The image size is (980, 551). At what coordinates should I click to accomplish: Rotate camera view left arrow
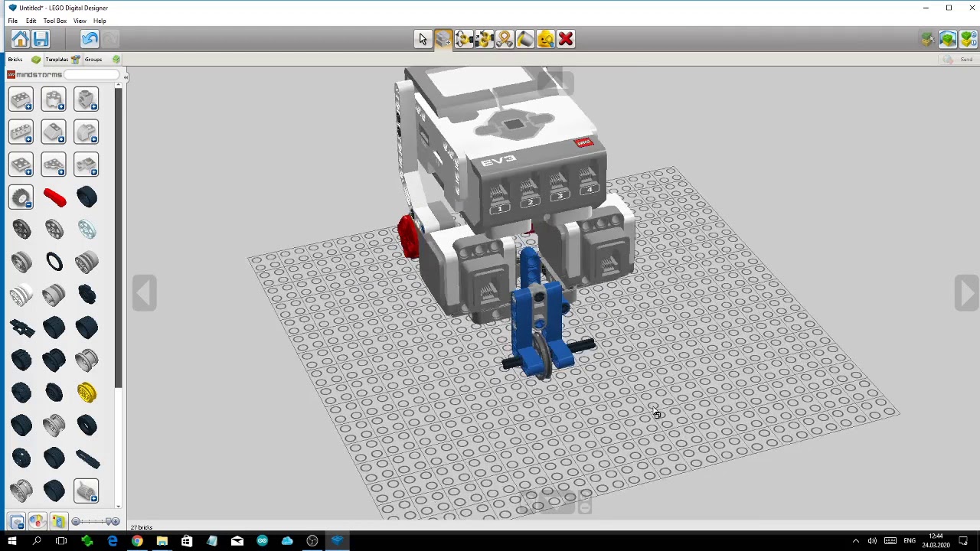pyautogui.click(x=144, y=292)
